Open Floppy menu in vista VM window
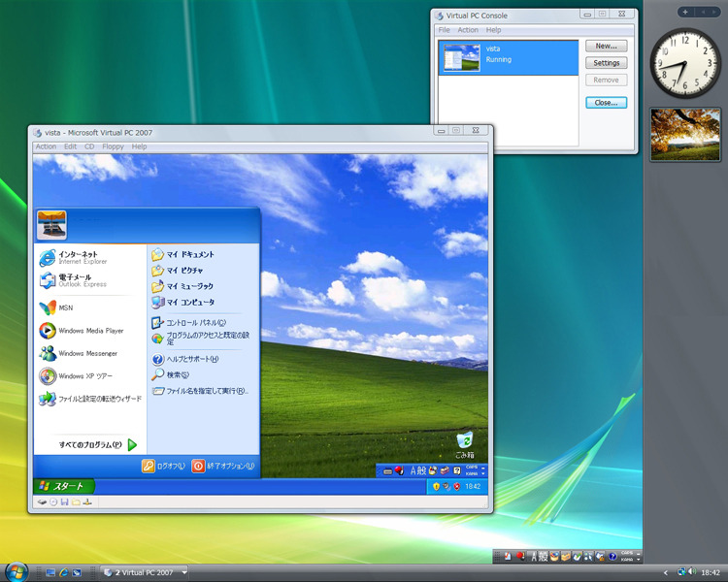The width and height of the screenshot is (728, 582). (113, 146)
